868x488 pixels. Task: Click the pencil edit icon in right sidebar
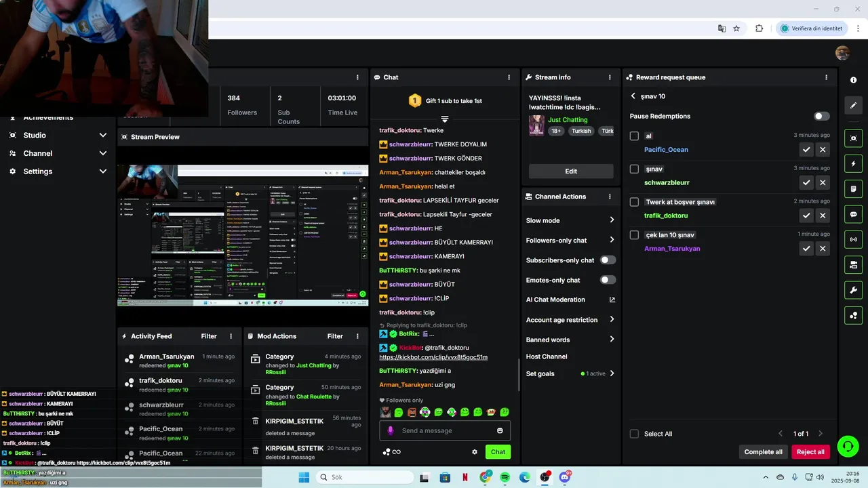point(853,105)
